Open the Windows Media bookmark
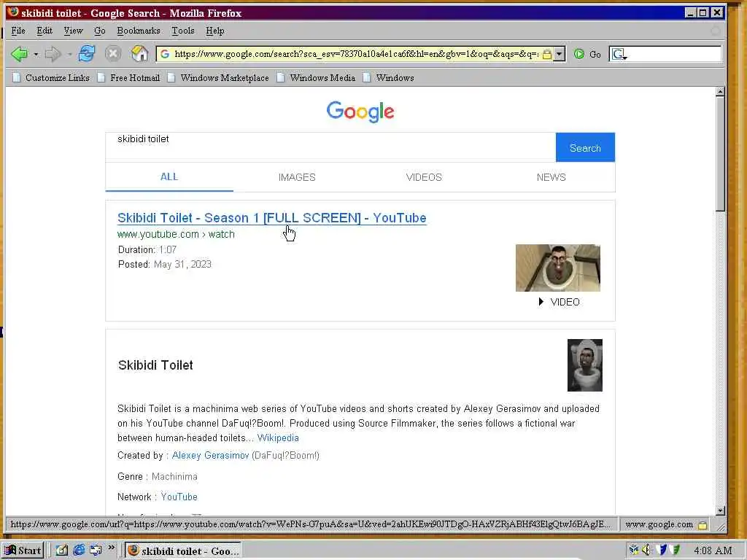This screenshot has height=560, width=747. point(317,77)
